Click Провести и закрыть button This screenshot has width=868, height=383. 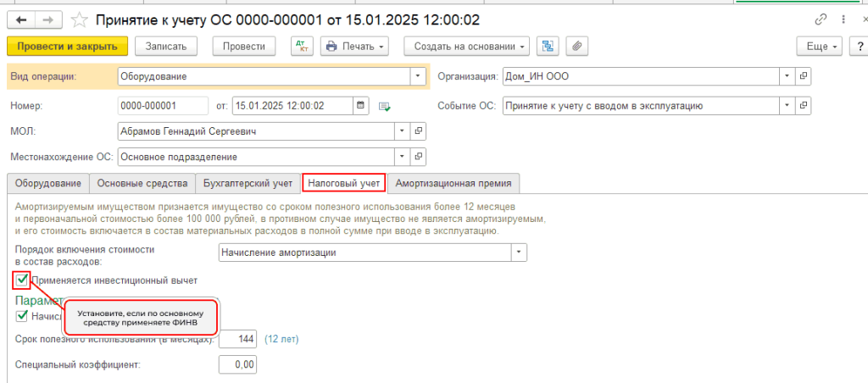click(68, 47)
